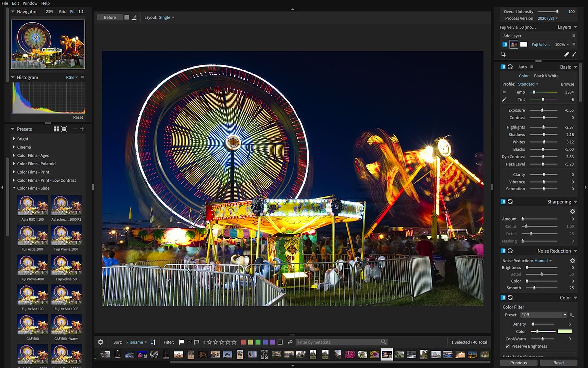Select the brush tool below the layer list

click(x=574, y=54)
